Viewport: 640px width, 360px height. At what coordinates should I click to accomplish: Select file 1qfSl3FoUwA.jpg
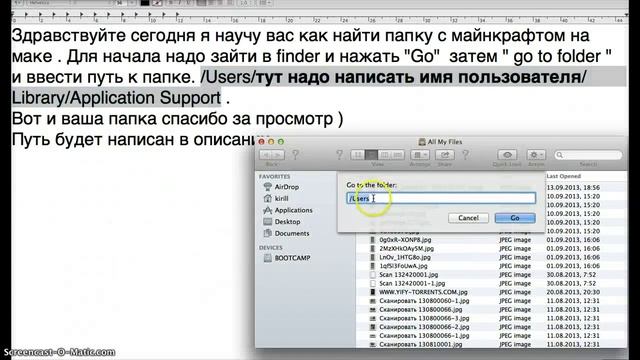click(x=403, y=266)
